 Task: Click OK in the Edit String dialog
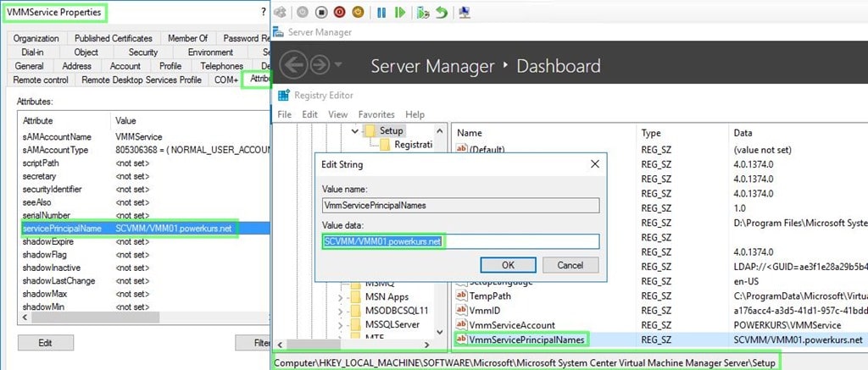point(509,265)
